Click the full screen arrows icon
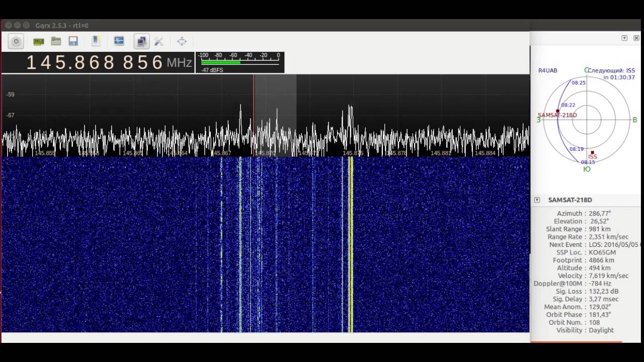This screenshot has height=362, width=644. [182, 41]
